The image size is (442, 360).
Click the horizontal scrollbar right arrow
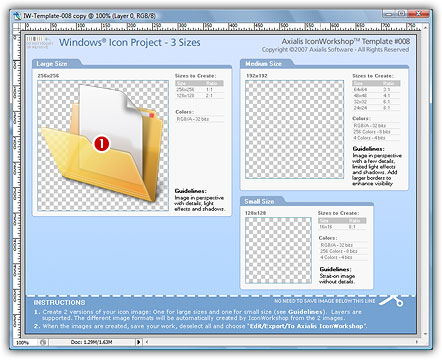point(417,342)
